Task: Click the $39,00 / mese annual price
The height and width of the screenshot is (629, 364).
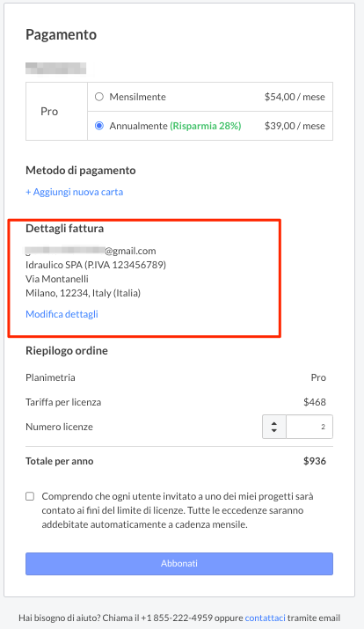Action: coord(295,126)
